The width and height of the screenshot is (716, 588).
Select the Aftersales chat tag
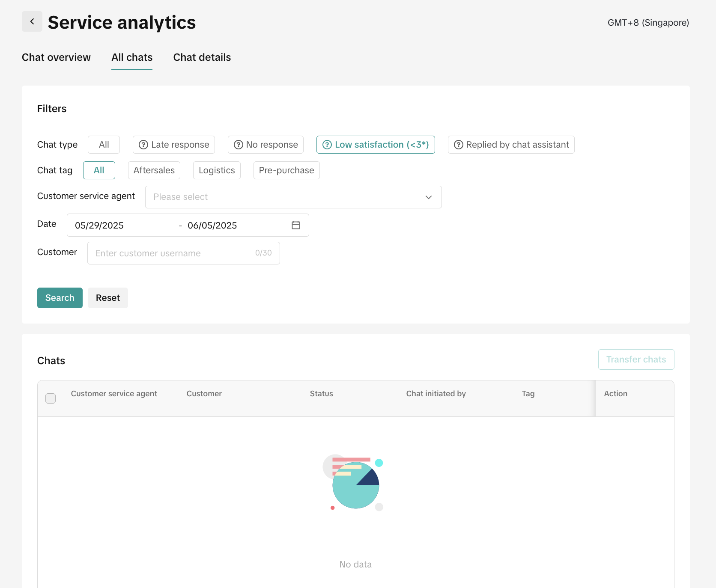coord(154,170)
